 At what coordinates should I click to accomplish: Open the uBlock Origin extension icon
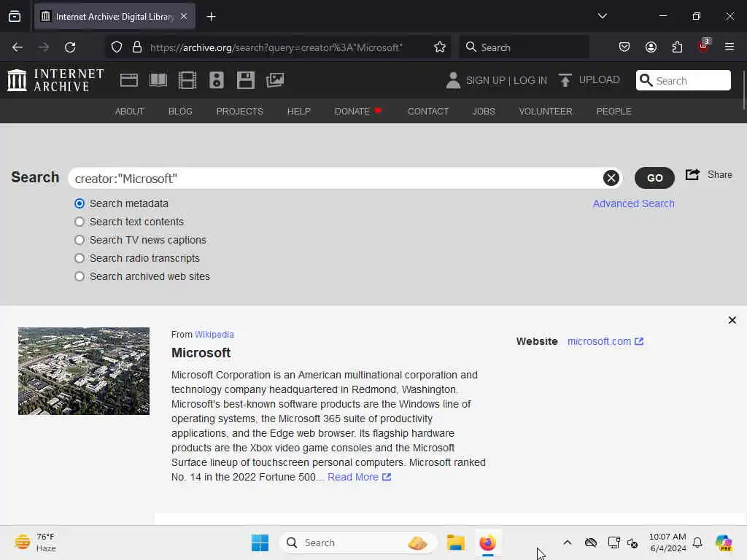(704, 46)
